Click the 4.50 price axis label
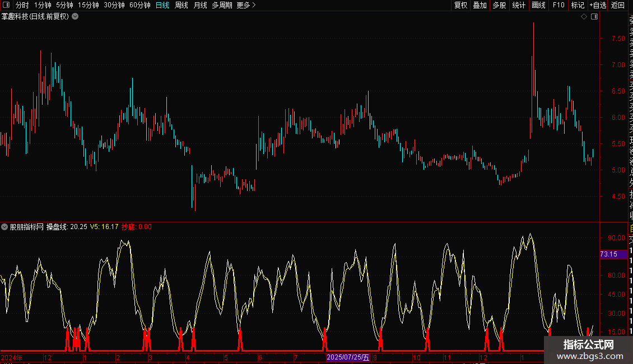Image resolution: width=633 pixels, height=364 pixels. click(618, 197)
